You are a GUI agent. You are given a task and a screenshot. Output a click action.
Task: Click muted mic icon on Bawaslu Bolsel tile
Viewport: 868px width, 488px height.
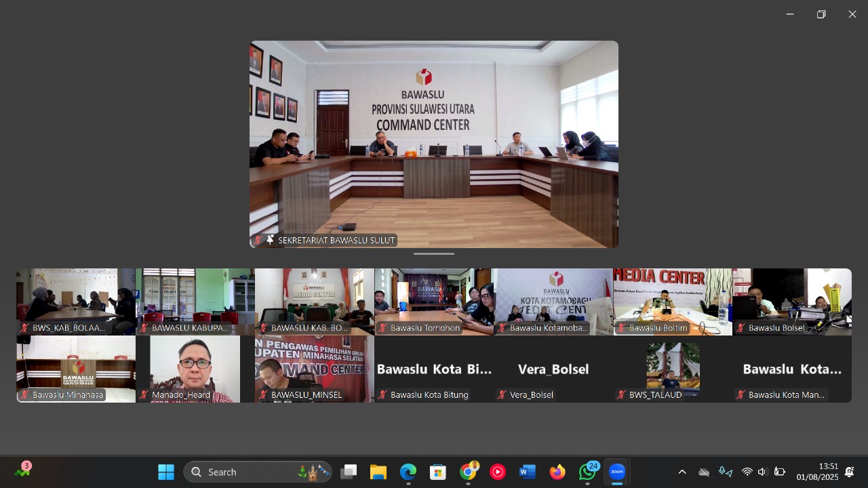tap(741, 328)
